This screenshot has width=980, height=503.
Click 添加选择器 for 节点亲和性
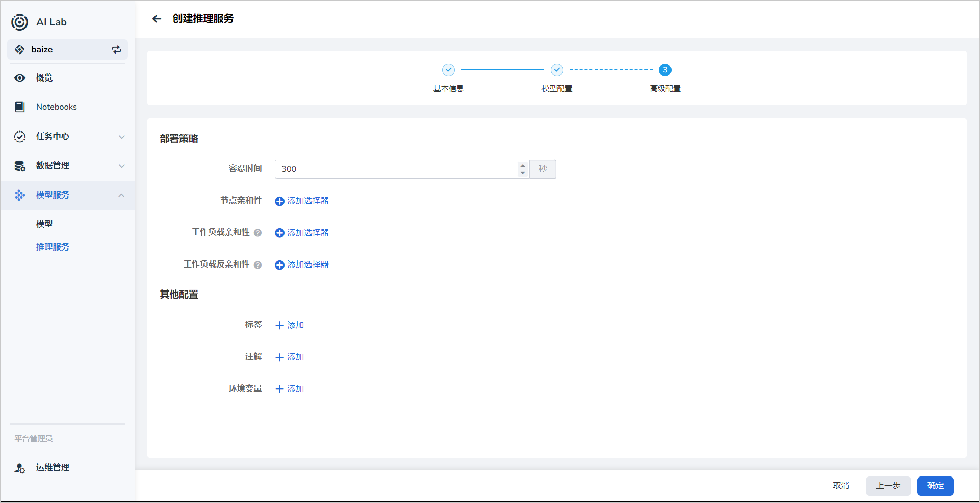click(x=308, y=201)
